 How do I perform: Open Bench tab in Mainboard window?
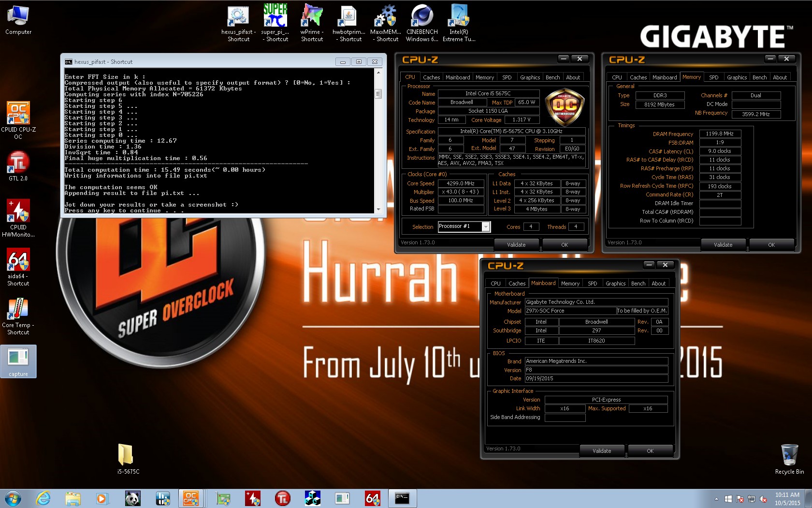[x=638, y=284]
